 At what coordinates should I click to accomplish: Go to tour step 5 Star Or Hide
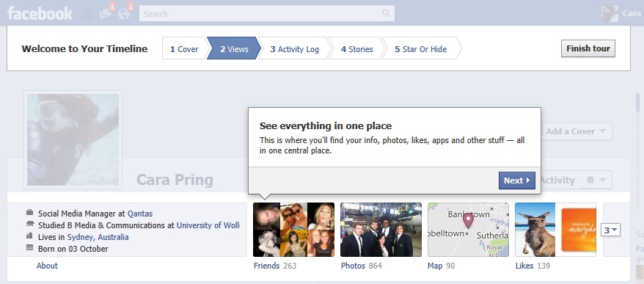point(420,49)
